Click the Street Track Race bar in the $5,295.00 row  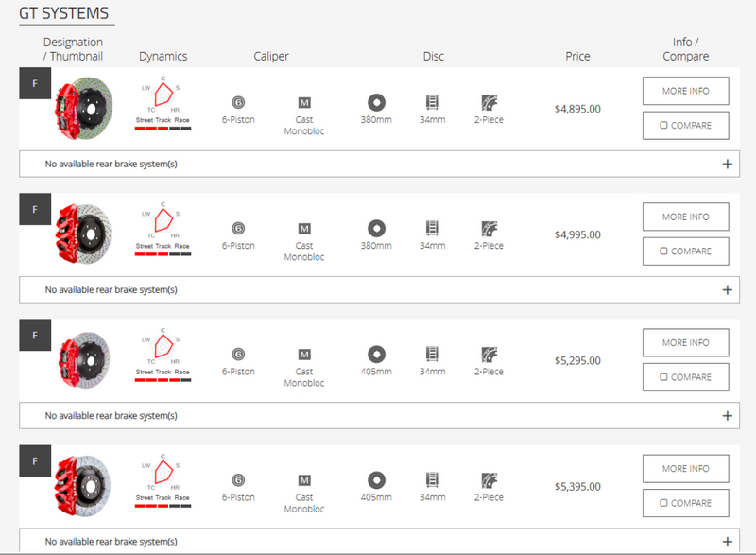click(x=163, y=378)
